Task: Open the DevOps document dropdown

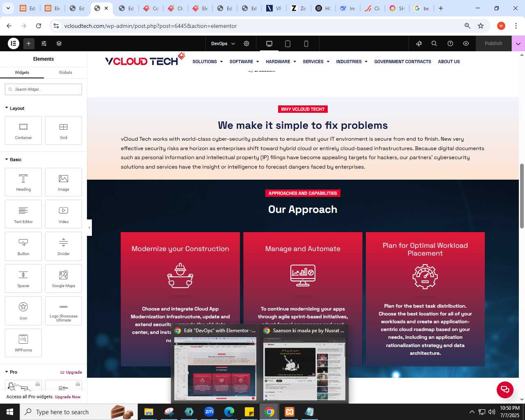Action: (x=223, y=43)
